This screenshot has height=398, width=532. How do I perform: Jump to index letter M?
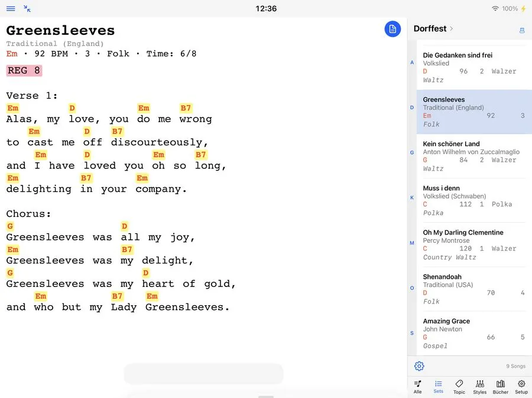pos(412,243)
